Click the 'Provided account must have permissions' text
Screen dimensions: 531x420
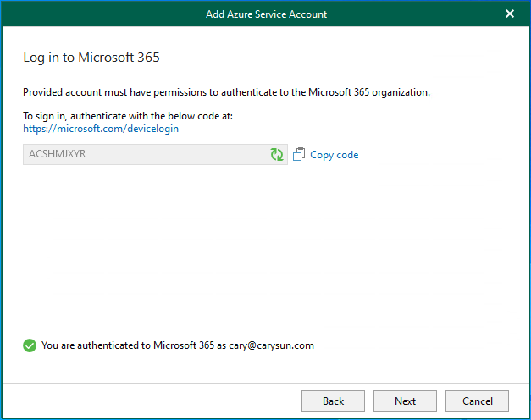tap(226, 92)
